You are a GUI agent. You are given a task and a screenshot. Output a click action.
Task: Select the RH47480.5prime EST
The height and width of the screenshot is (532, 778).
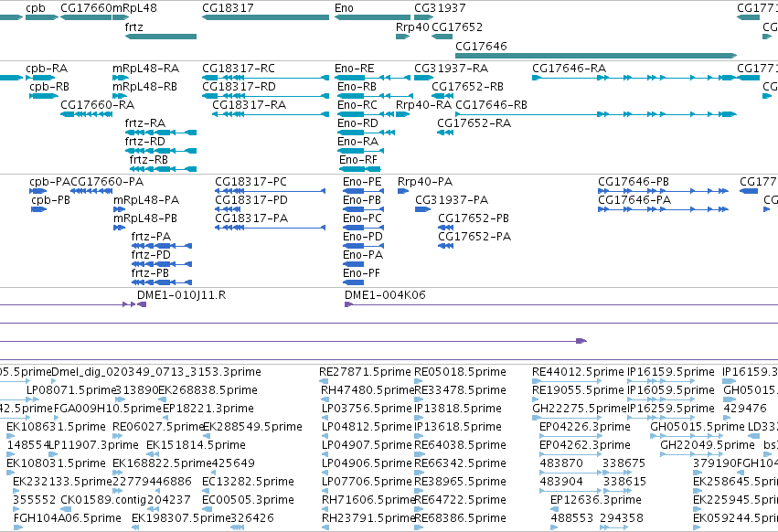(x=324, y=399)
